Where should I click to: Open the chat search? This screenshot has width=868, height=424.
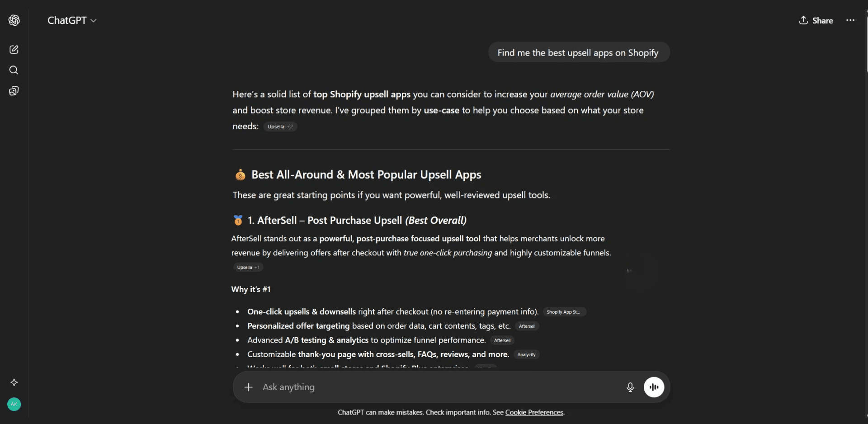pyautogui.click(x=14, y=70)
